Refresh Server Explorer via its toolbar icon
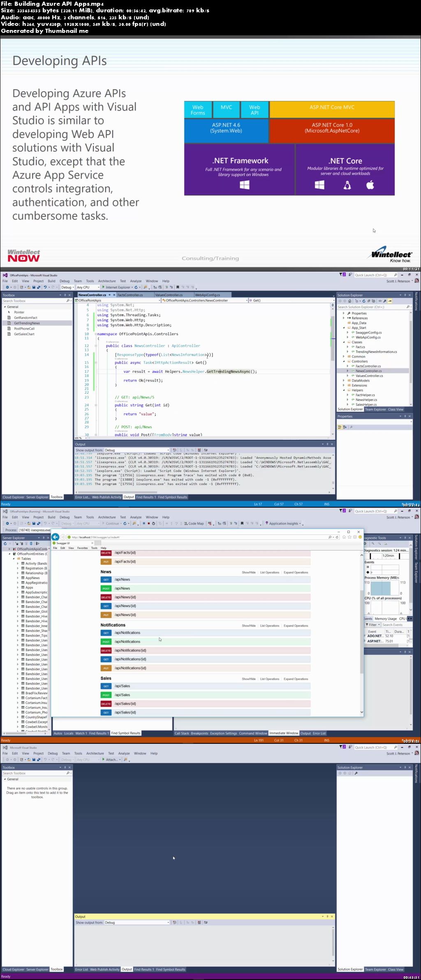421x980 pixels. pos(5,543)
